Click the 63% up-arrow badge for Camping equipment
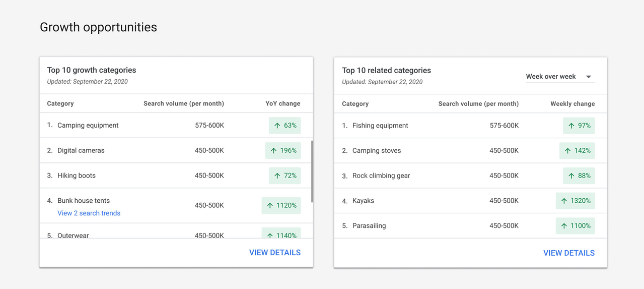644x289 pixels. [x=284, y=126]
